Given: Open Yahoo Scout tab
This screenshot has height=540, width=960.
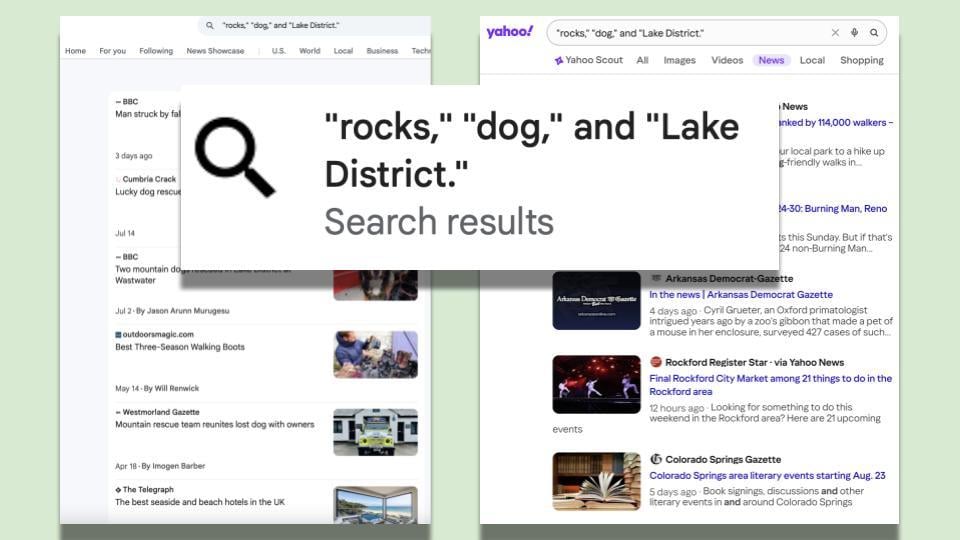Looking at the screenshot, I should [x=588, y=60].
